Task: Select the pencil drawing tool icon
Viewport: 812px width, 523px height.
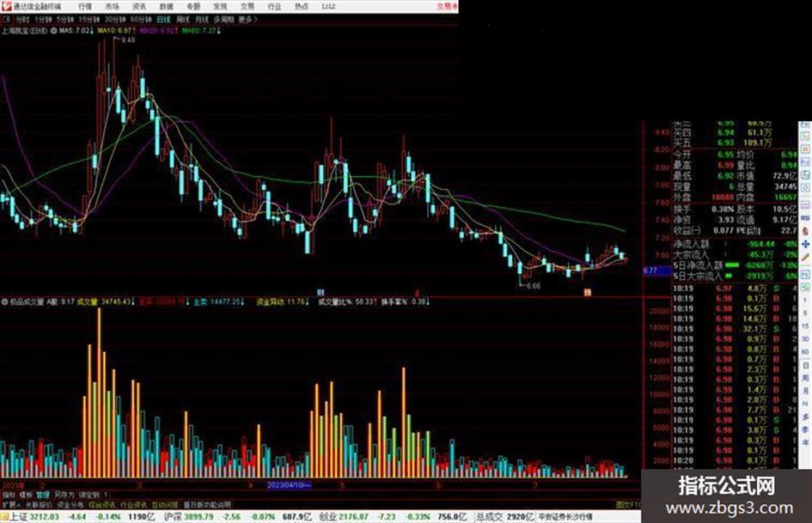Action: 805,258
